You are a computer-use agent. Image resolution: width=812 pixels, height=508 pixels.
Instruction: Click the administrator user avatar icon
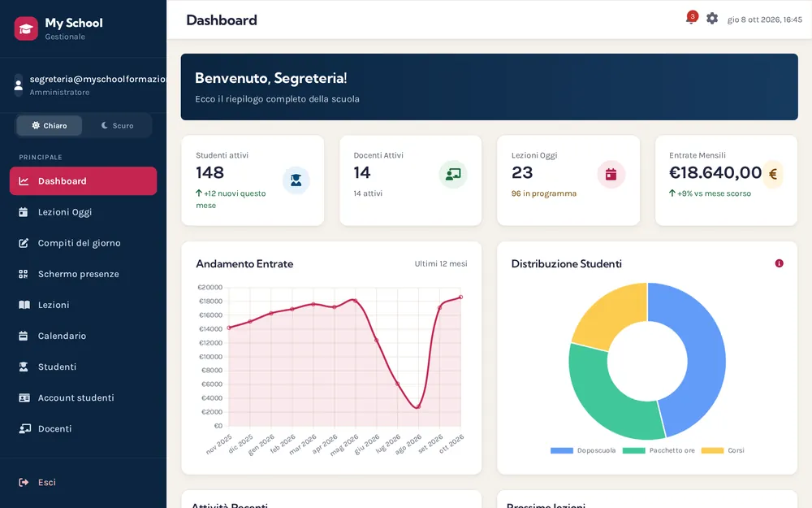[18, 85]
